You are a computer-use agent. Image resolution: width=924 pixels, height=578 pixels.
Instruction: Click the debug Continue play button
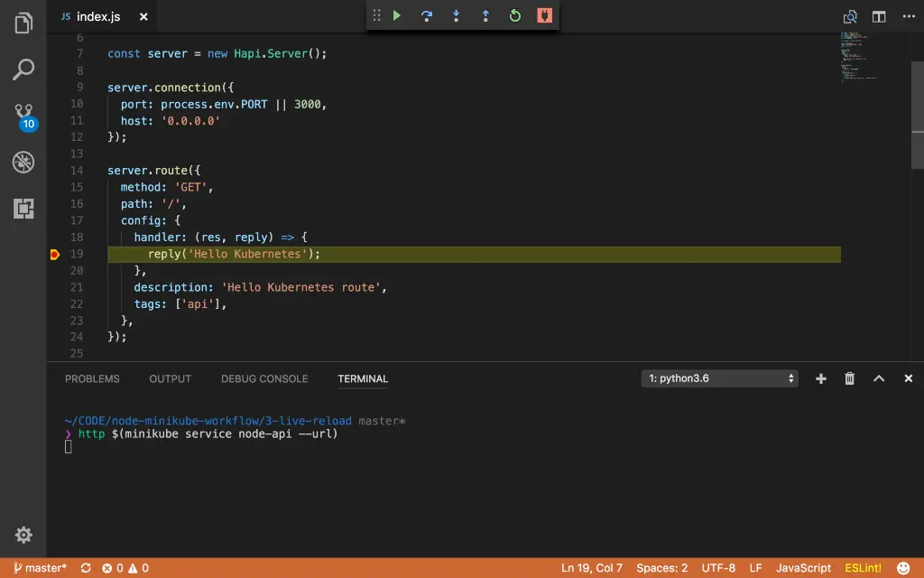pyautogui.click(x=397, y=15)
